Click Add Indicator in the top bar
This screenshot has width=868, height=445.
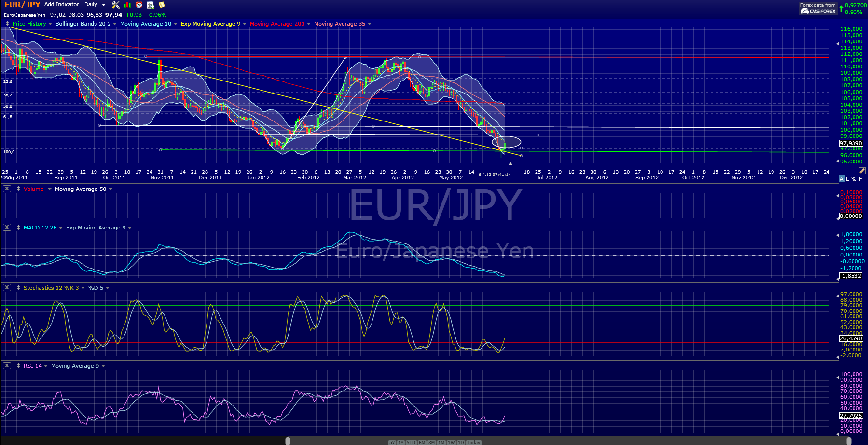point(61,4)
